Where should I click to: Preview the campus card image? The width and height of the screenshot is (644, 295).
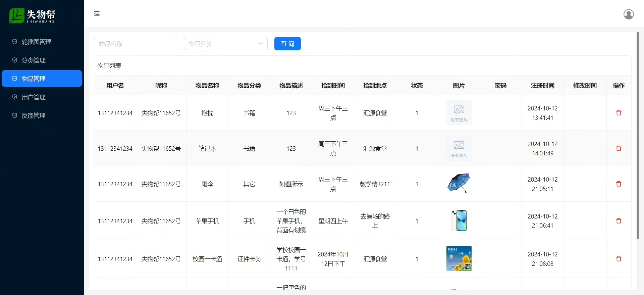(x=459, y=258)
